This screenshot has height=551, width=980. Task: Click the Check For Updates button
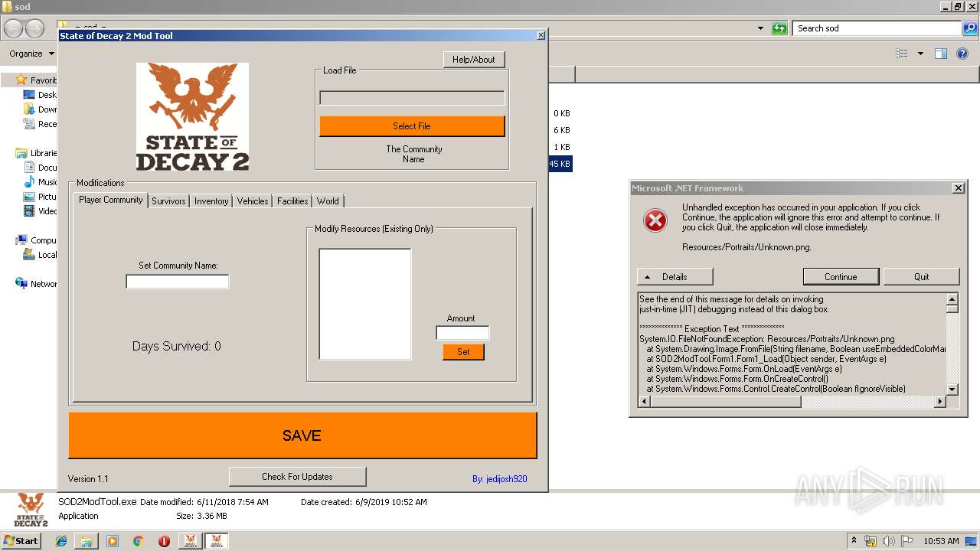[297, 477]
